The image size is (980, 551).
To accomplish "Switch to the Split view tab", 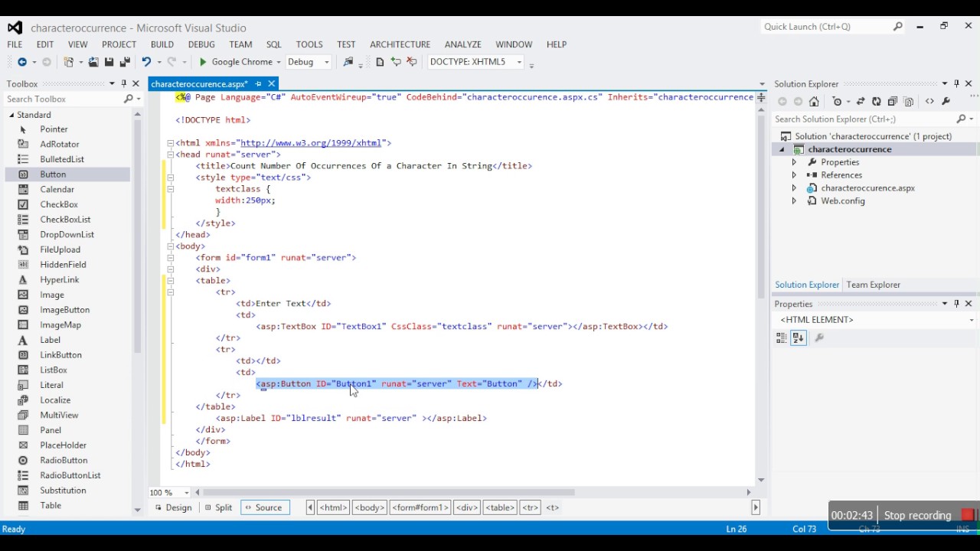I will (218, 508).
